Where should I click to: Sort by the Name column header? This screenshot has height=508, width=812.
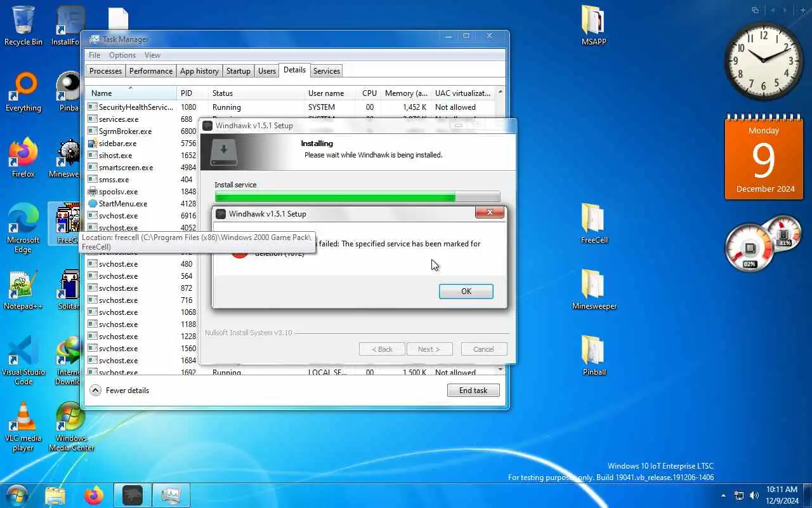click(x=131, y=93)
